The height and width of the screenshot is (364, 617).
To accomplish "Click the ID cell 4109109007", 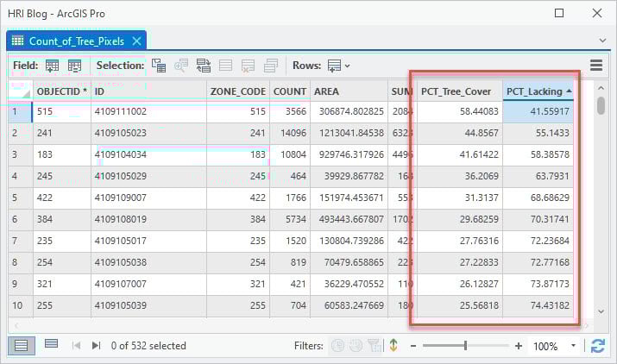I will 148,198.
